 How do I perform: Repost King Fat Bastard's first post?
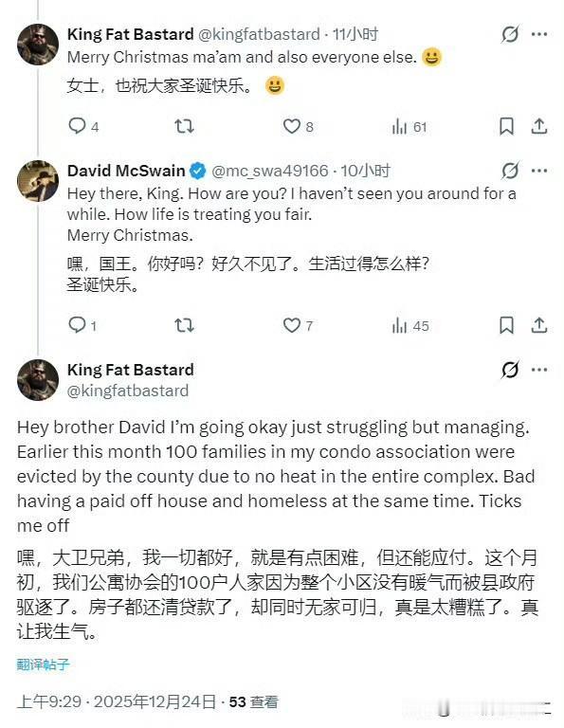[x=184, y=126]
